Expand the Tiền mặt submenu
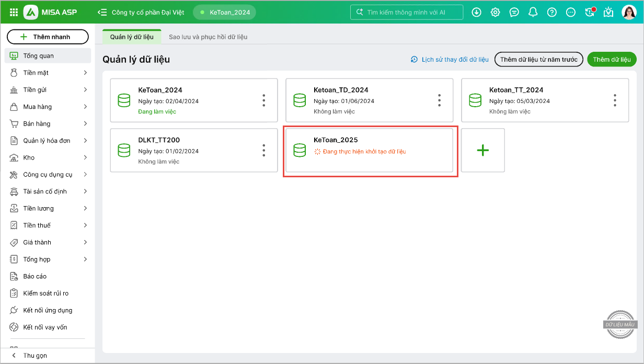This screenshot has width=644, height=364. click(85, 73)
